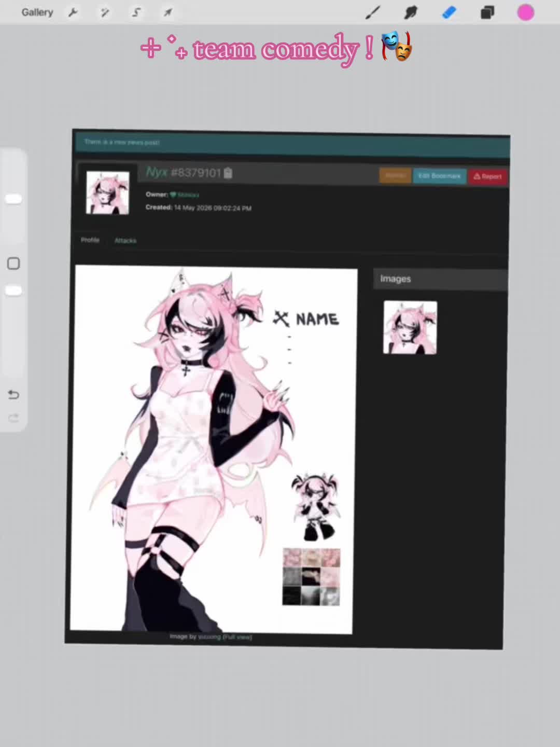The width and height of the screenshot is (560, 747).
Task: Select the Selection S tool
Action: 136,12
